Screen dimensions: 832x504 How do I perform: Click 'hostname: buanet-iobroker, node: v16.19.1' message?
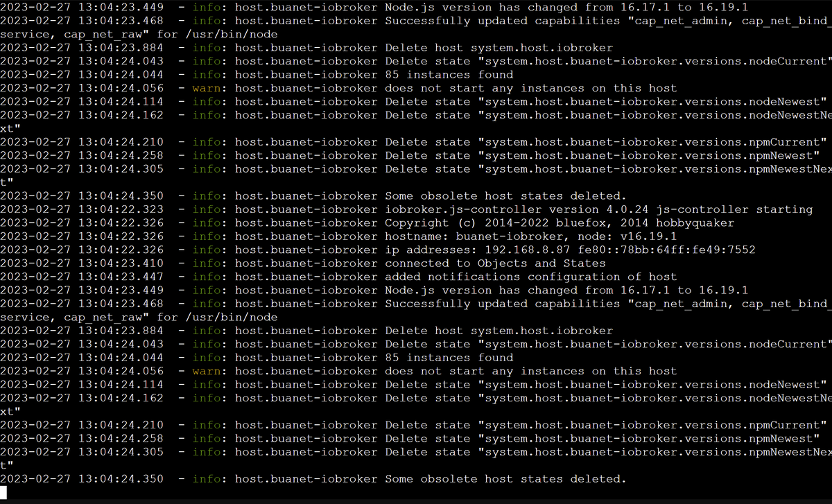531,236
